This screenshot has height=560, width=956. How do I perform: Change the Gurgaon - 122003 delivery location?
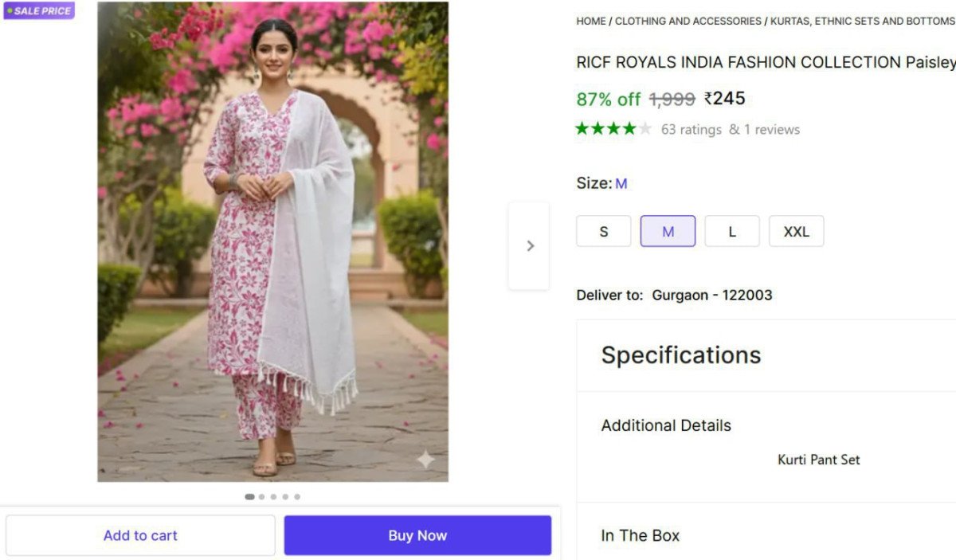pyautogui.click(x=711, y=295)
